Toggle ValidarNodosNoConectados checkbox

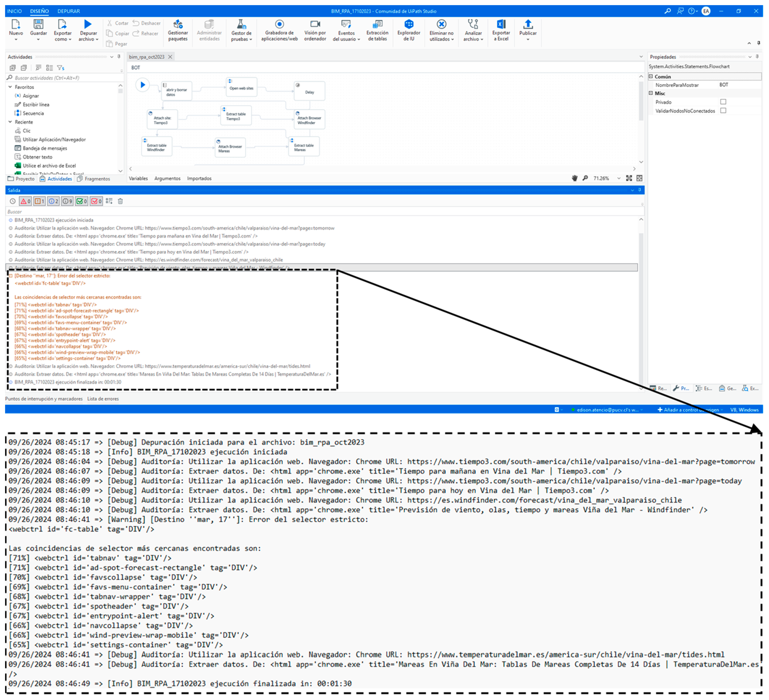[x=723, y=111]
